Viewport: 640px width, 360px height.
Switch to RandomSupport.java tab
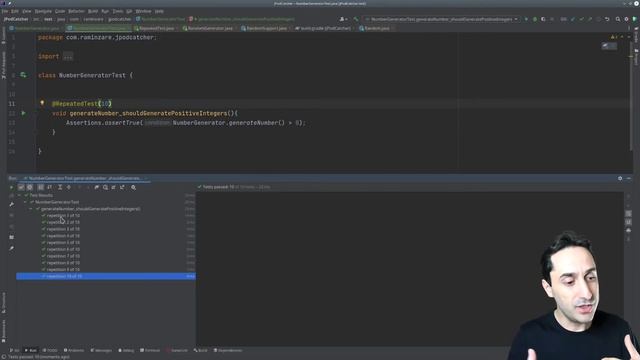[267, 29]
